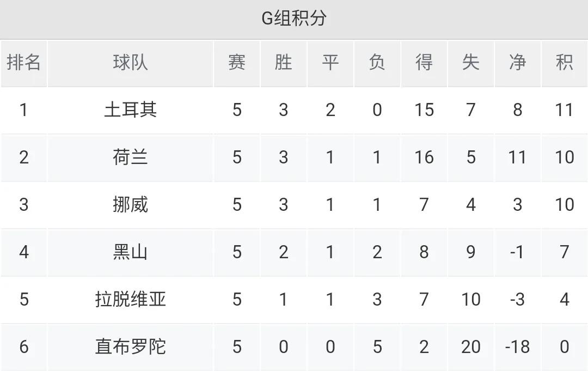Select the 平 column header

(330, 63)
